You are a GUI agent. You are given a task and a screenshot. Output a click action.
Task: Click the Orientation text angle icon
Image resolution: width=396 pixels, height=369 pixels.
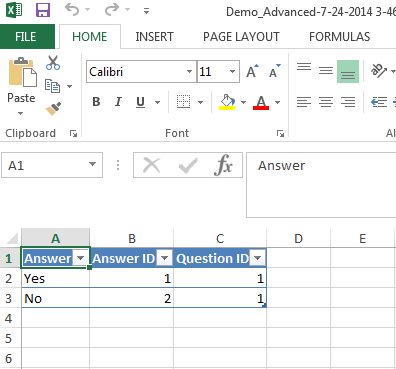379,70
